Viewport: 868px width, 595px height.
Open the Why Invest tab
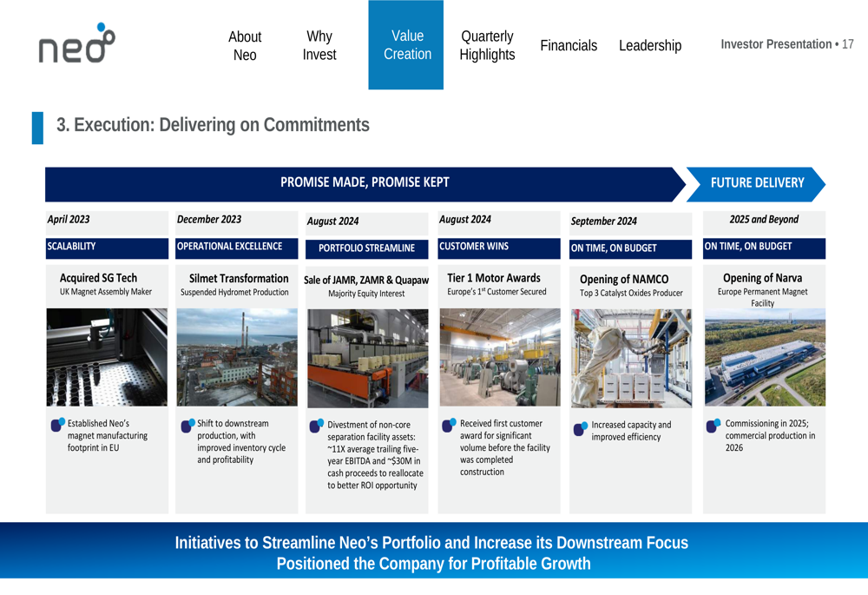(x=319, y=45)
